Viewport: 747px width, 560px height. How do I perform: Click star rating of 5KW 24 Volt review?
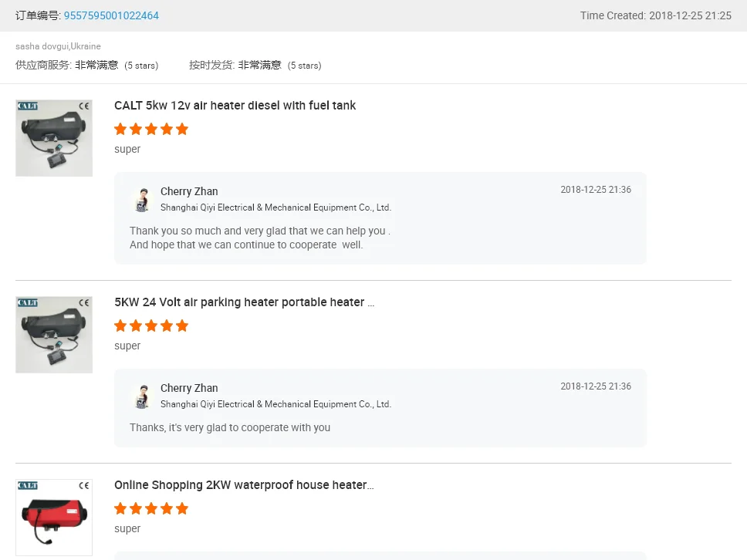tap(151, 326)
